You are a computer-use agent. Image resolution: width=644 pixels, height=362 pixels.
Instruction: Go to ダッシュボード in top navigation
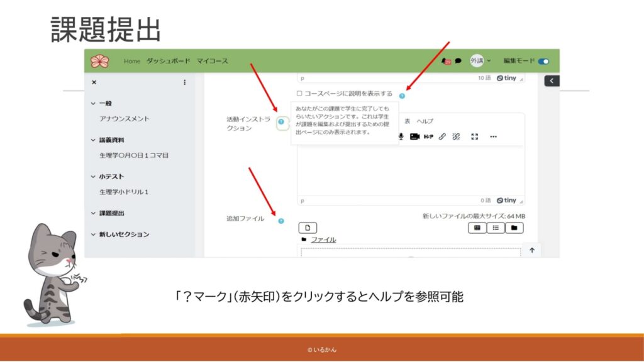tap(168, 61)
